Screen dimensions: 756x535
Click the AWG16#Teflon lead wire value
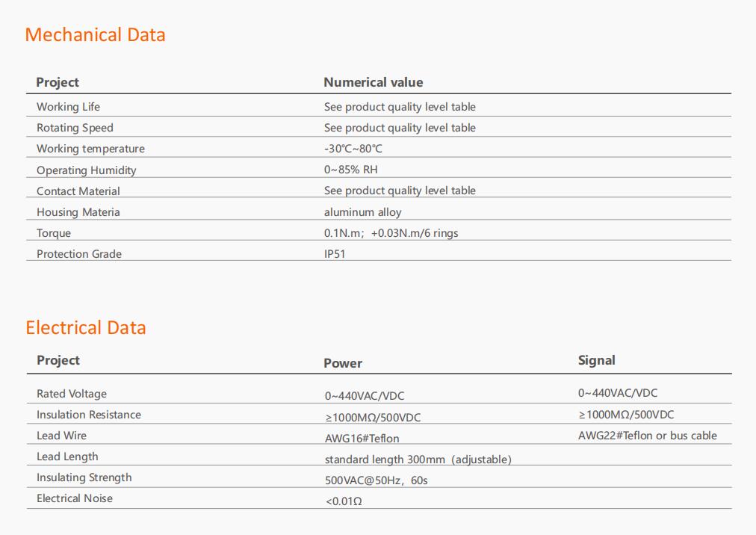362,439
